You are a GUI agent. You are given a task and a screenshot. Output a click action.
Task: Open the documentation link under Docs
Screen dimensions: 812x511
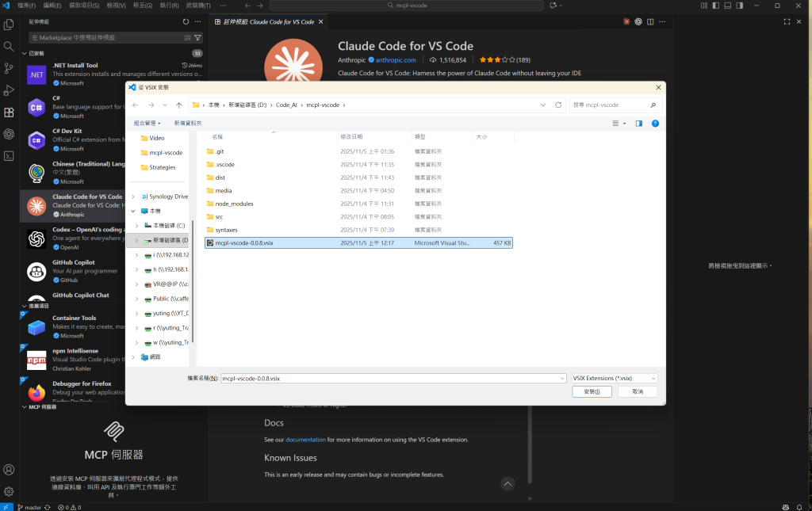(x=305, y=440)
